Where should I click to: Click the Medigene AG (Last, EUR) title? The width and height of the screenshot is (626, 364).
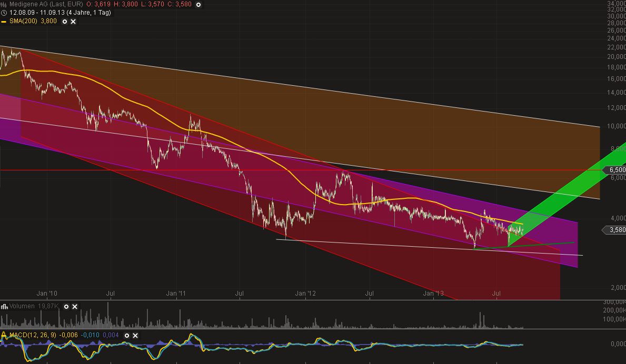(x=46, y=4)
